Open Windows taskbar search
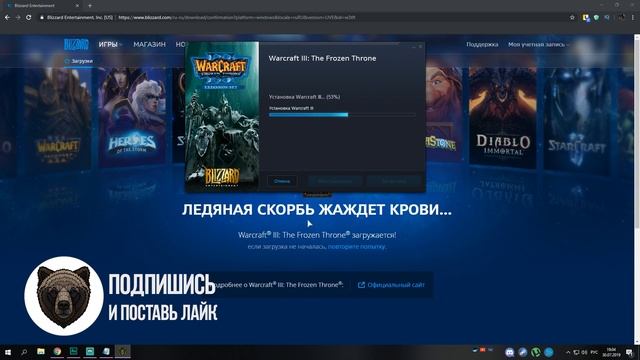The width and height of the screenshot is (640, 360). click(24, 352)
